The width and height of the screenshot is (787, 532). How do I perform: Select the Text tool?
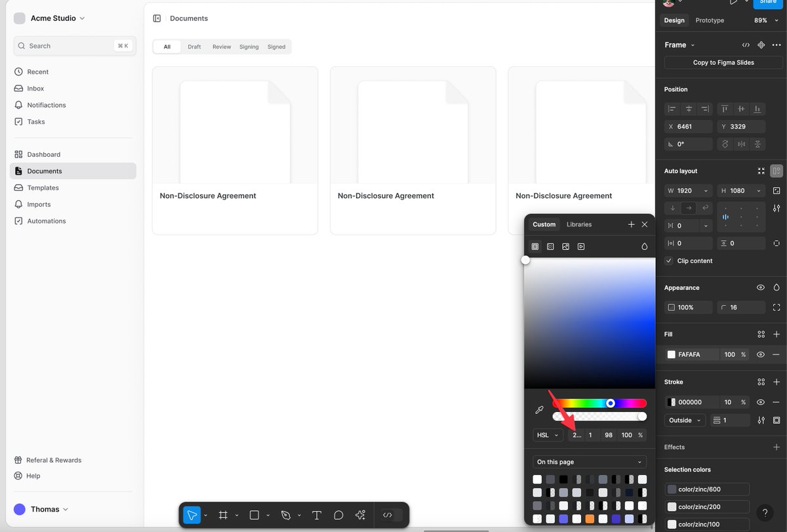[317, 515]
